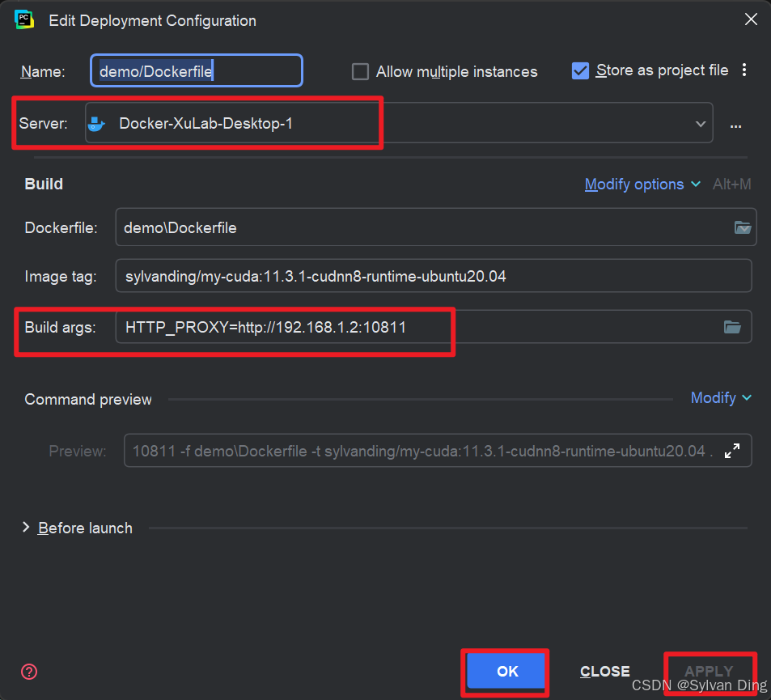Open the Build args folder browse icon

732,327
